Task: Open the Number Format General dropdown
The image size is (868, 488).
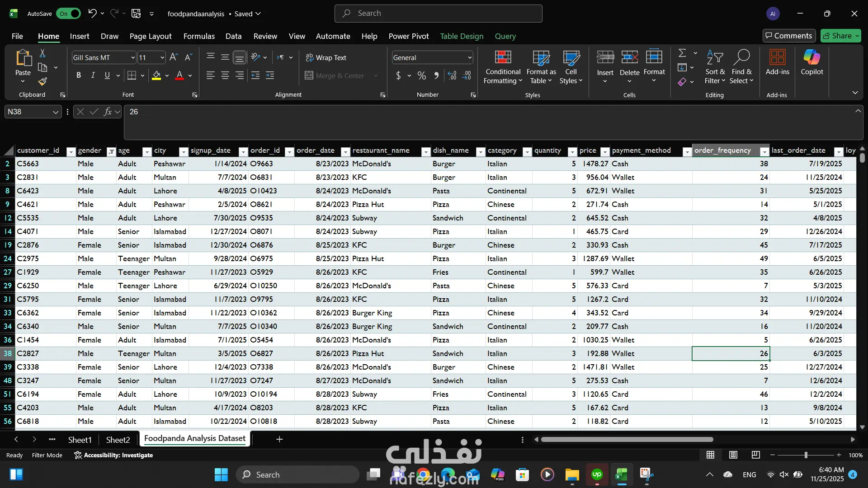Action: tap(470, 57)
